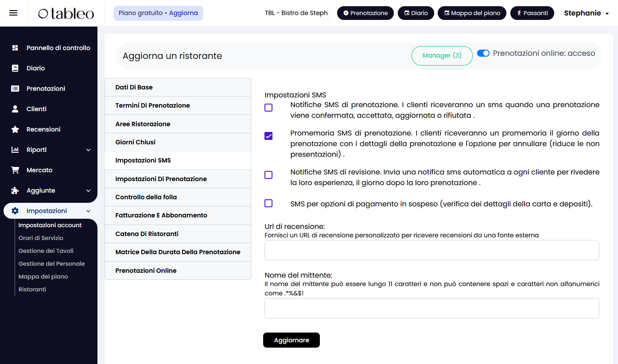The height and width of the screenshot is (364, 618).
Task: Click TBL - Bistro de Steph restaurant name
Action: [x=296, y=13]
